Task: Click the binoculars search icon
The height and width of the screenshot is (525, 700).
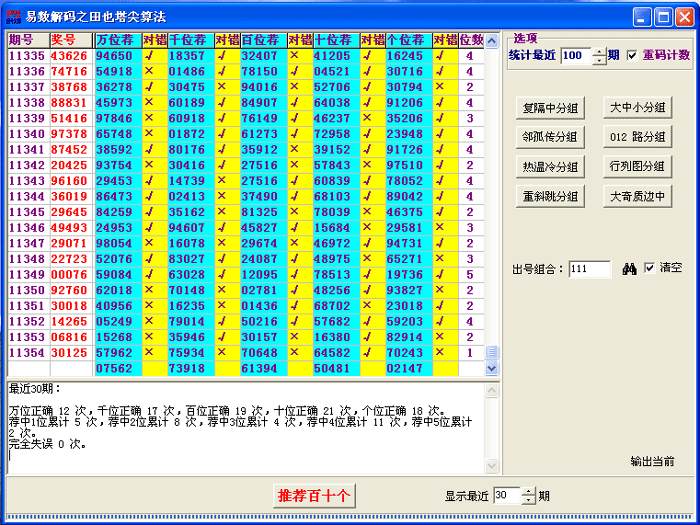Action: coord(630,269)
